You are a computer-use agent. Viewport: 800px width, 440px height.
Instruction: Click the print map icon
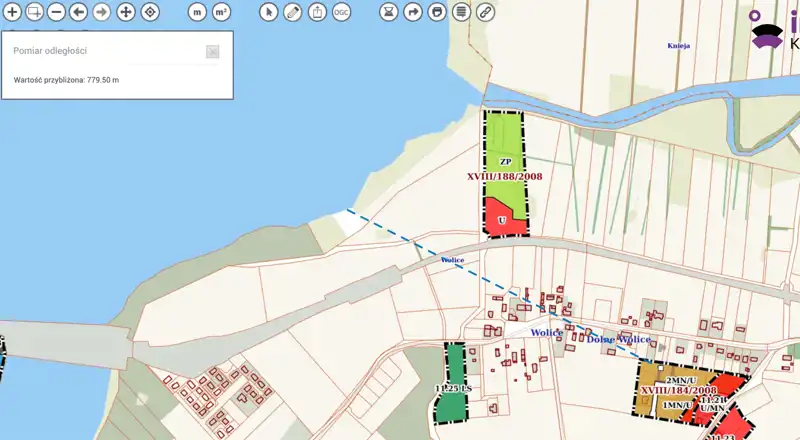click(x=436, y=12)
